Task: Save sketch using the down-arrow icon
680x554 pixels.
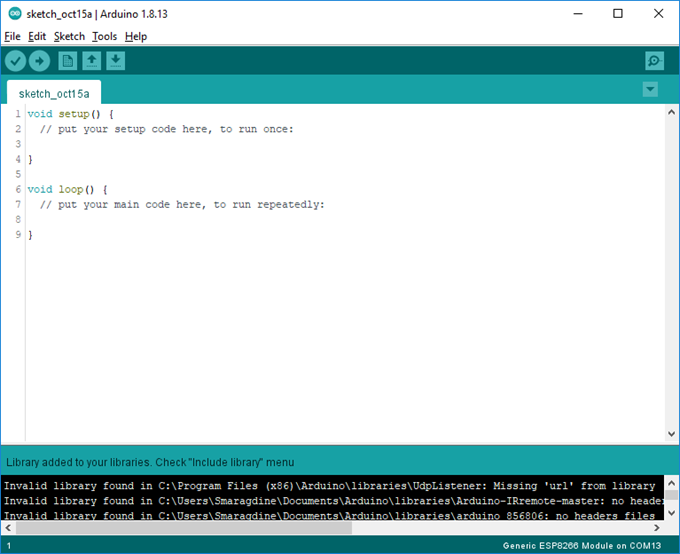Action: pyautogui.click(x=115, y=61)
